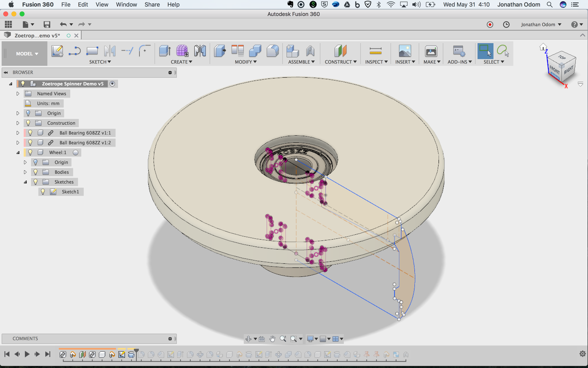Click the Create Sketch icon
Image resolution: width=588 pixels, height=368 pixels.
pyautogui.click(x=57, y=51)
